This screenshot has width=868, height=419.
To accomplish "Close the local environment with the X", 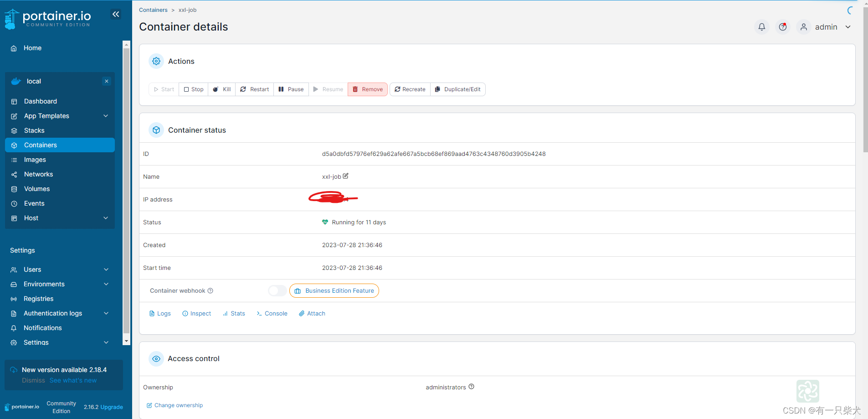I will click(107, 81).
